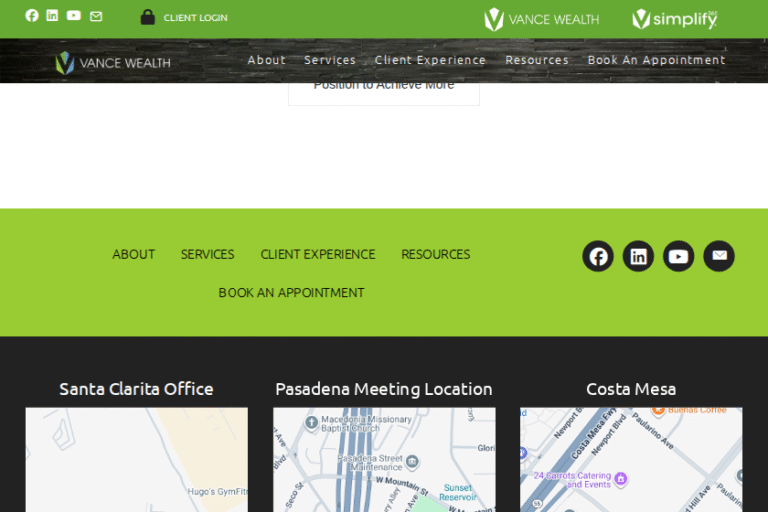Open the footer LinkedIn circle icon
Screen dimensions: 768x512
[638, 256]
